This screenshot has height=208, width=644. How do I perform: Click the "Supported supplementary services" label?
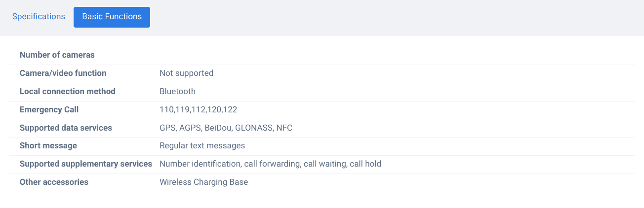86,164
